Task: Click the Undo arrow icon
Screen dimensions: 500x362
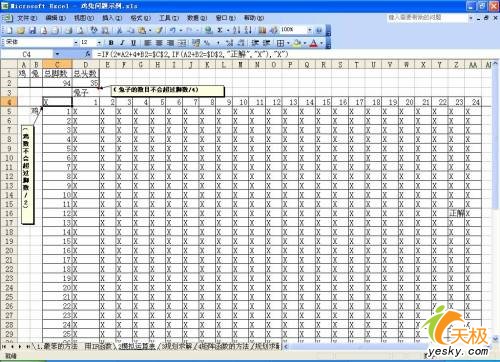Action: [x=172, y=30]
